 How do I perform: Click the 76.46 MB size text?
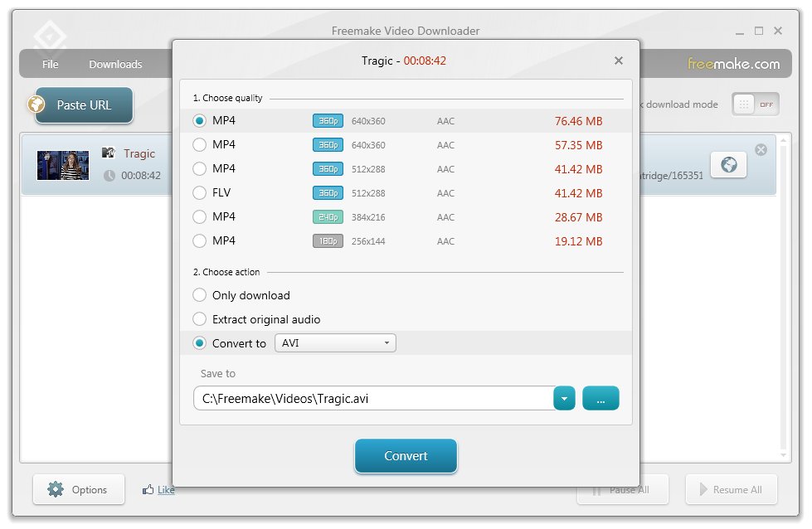pyautogui.click(x=578, y=121)
